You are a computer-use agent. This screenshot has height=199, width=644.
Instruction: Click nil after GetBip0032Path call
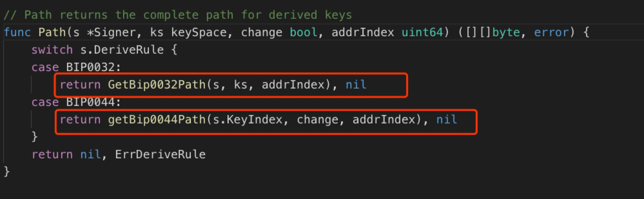coord(356,85)
